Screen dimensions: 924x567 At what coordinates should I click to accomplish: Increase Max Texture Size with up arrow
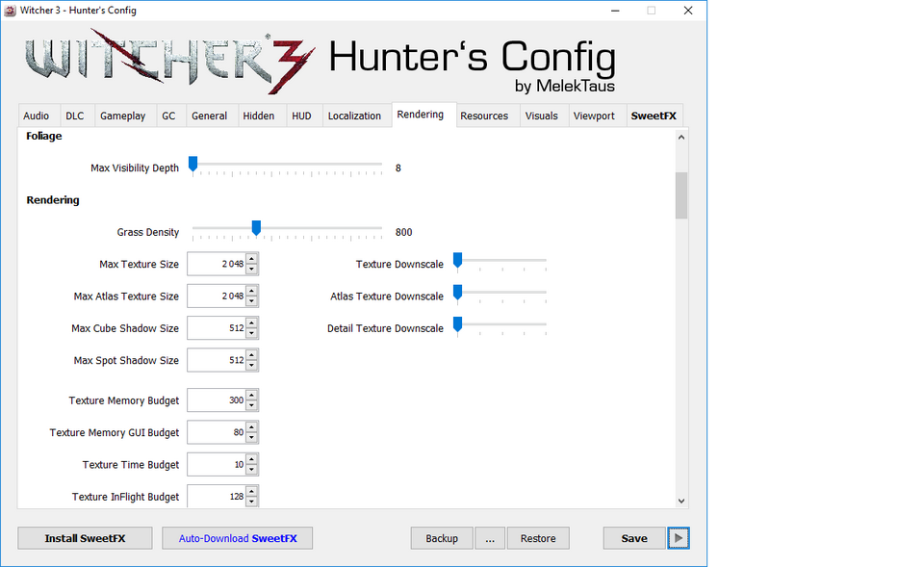coord(251,259)
